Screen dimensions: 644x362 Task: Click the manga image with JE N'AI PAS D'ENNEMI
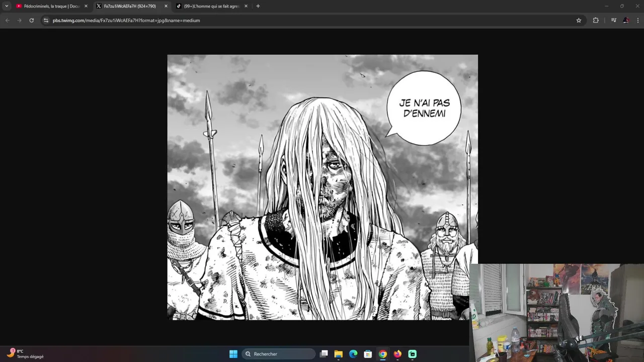323,187
